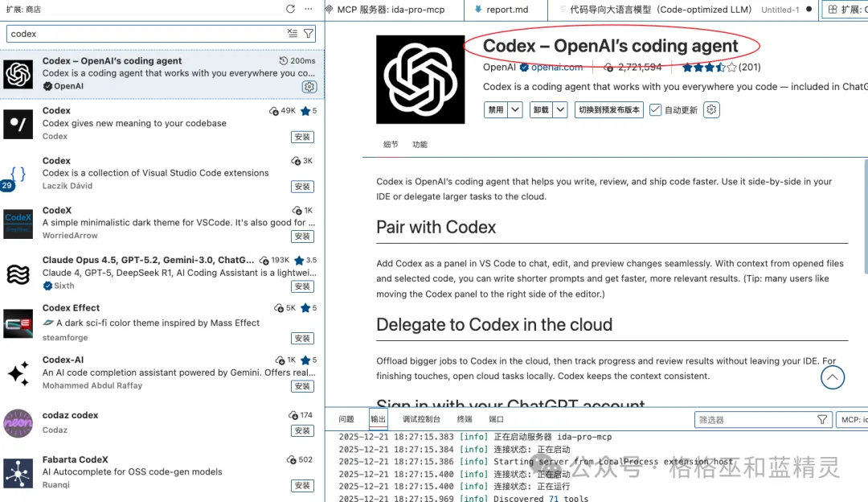This screenshot has width=868, height=502.
Task: Select Codex – OpenAI's coding agent list item
Action: click(x=162, y=74)
